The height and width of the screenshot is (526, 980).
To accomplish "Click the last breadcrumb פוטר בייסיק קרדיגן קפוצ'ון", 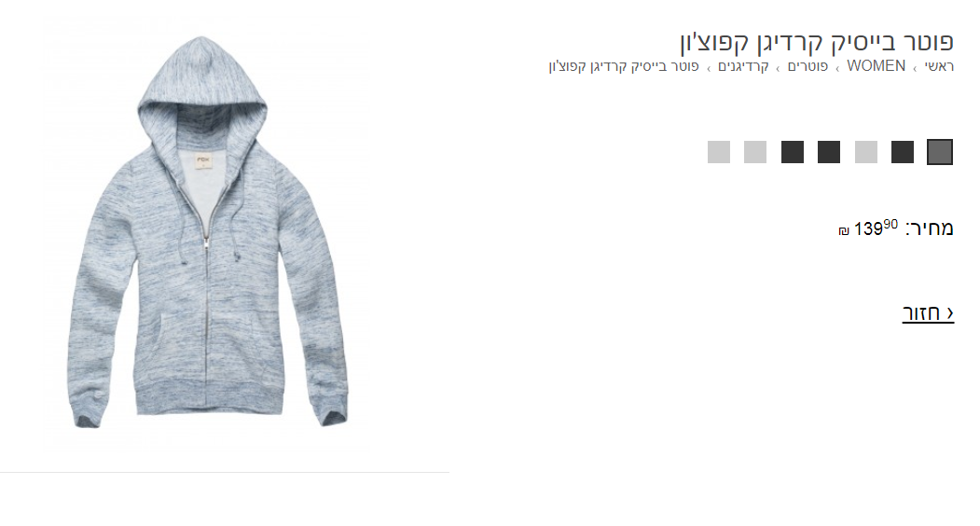I will (x=624, y=66).
